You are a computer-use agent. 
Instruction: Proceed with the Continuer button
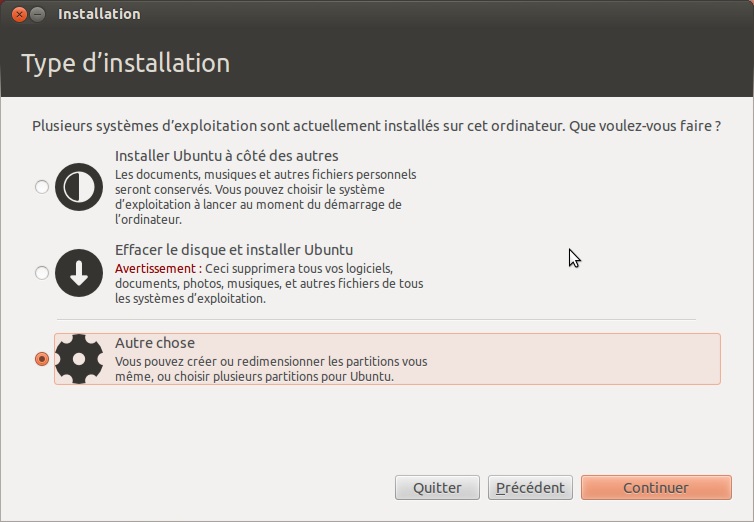tap(656, 488)
